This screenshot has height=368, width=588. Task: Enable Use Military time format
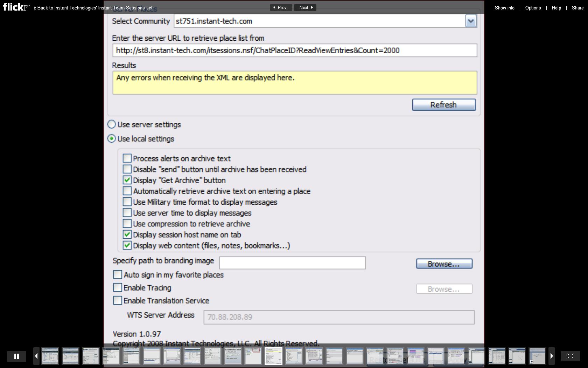[127, 202]
